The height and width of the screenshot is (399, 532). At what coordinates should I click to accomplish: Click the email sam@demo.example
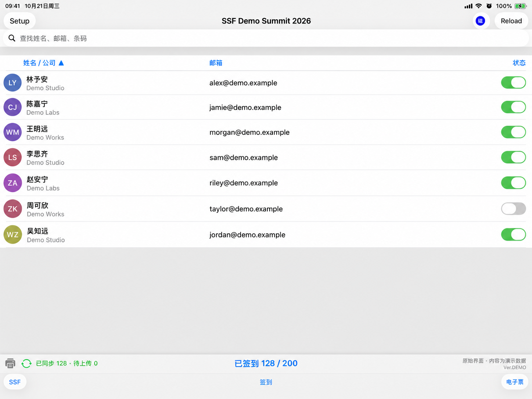244,157
